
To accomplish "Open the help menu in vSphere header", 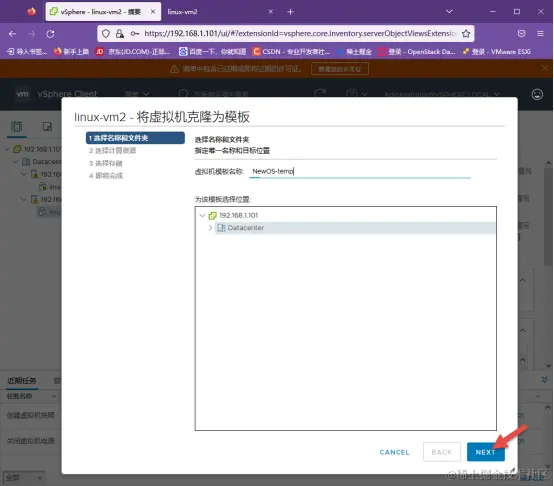I will coord(356,94).
